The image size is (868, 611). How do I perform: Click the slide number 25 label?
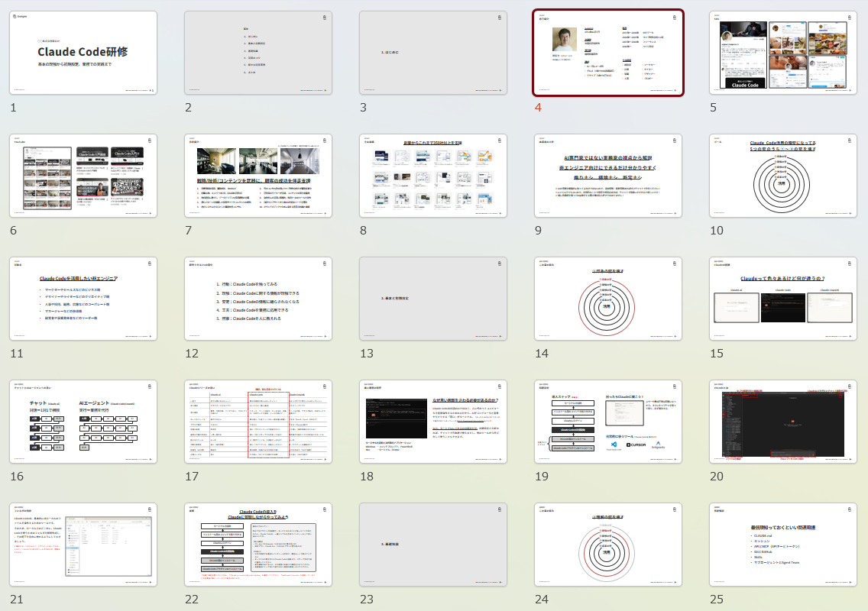click(716, 599)
